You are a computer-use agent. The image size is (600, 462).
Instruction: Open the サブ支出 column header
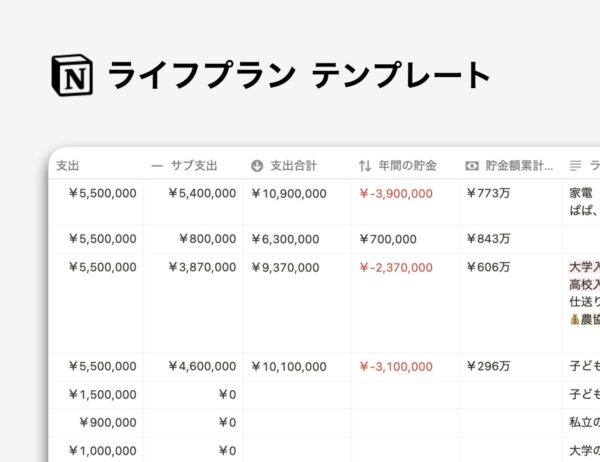(194, 166)
